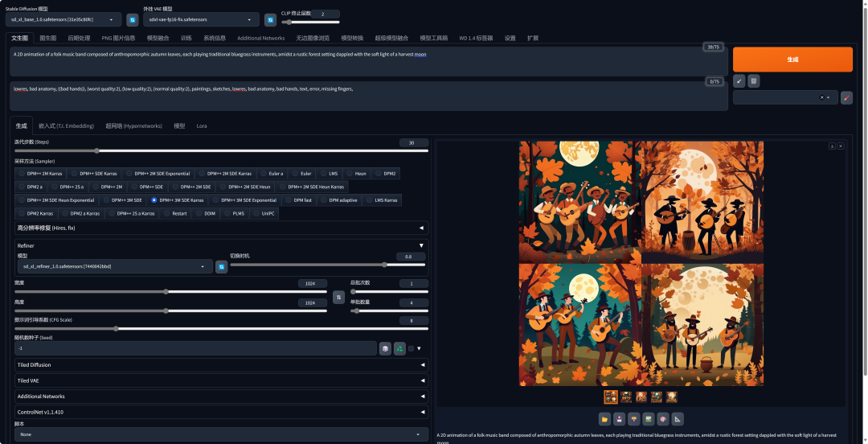Choose the DPM++ 2M Karras sampler

click(x=41, y=173)
